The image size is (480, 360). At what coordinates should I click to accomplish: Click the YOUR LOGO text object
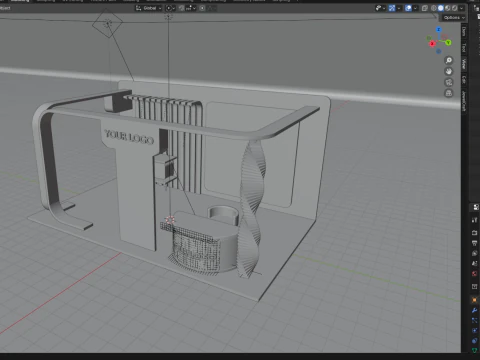coord(129,137)
